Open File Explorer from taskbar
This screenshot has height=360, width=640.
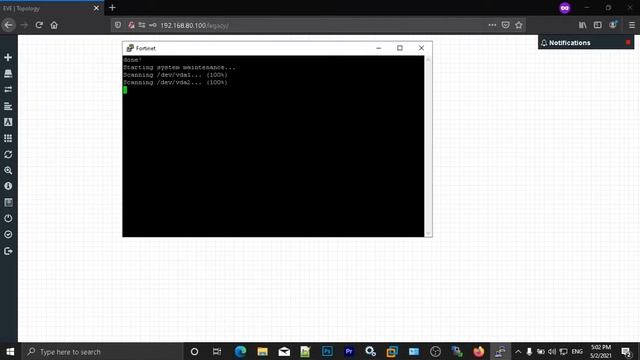(x=262, y=351)
